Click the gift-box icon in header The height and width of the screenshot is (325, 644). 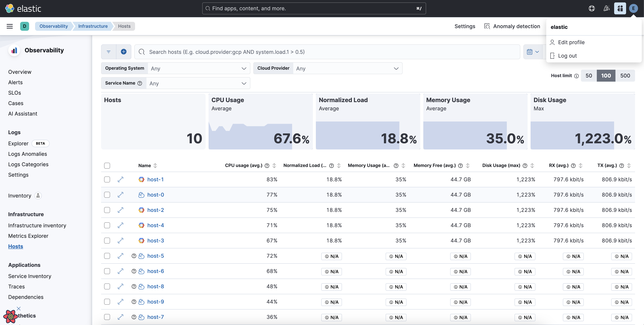(620, 9)
